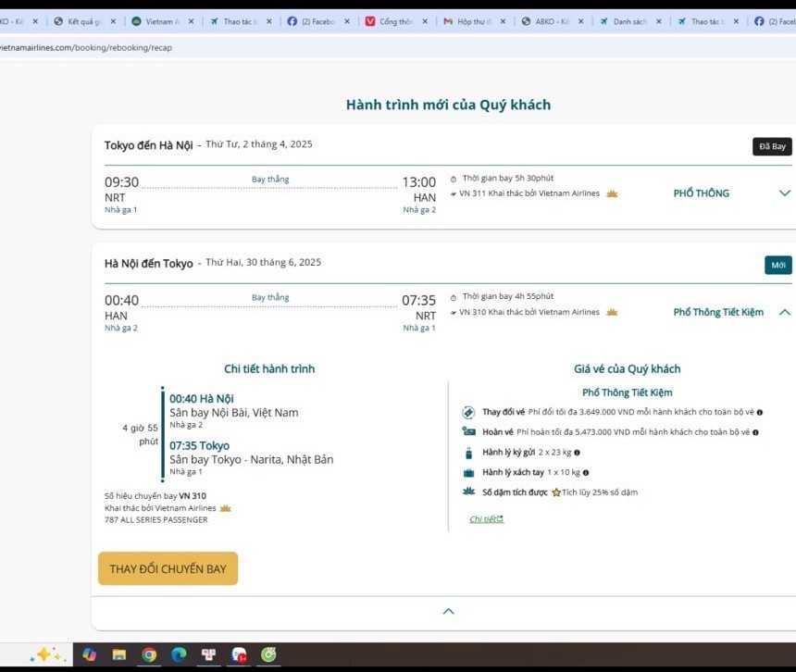Click the browser address bar URL

[88, 47]
